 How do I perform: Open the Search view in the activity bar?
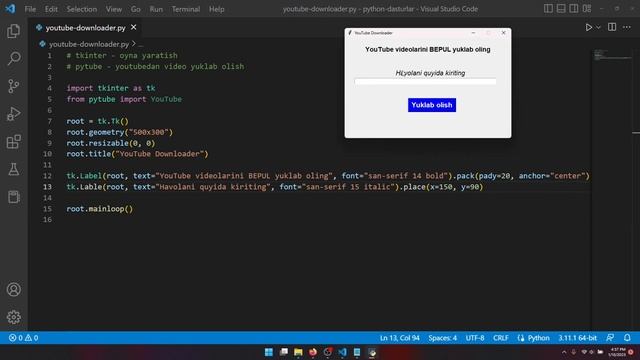point(13,58)
